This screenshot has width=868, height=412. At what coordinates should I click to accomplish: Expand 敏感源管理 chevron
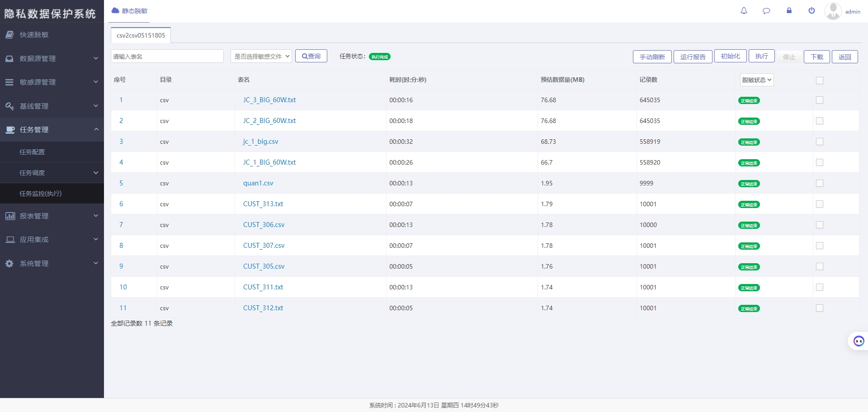coord(95,81)
